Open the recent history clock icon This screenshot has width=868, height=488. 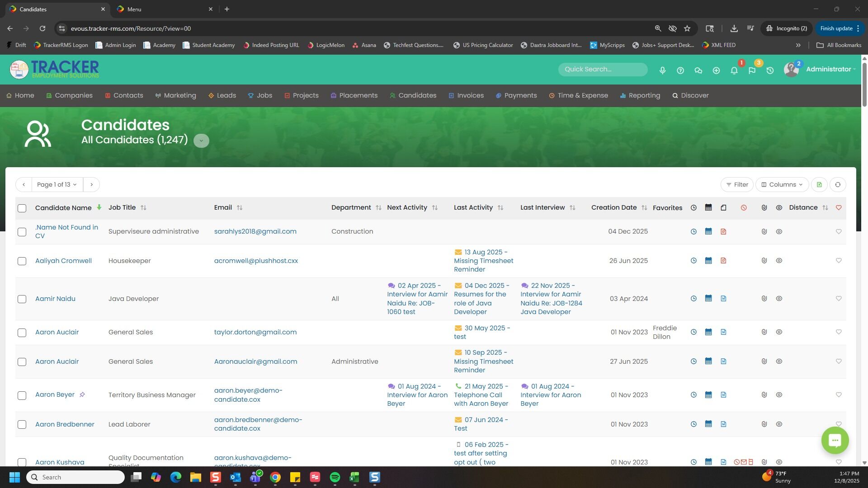pos(770,70)
